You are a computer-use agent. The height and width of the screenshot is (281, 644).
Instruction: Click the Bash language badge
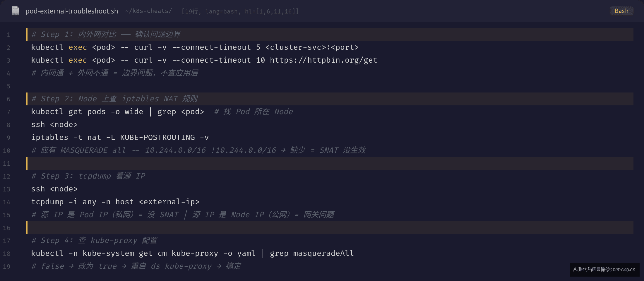(x=621, y=11)
